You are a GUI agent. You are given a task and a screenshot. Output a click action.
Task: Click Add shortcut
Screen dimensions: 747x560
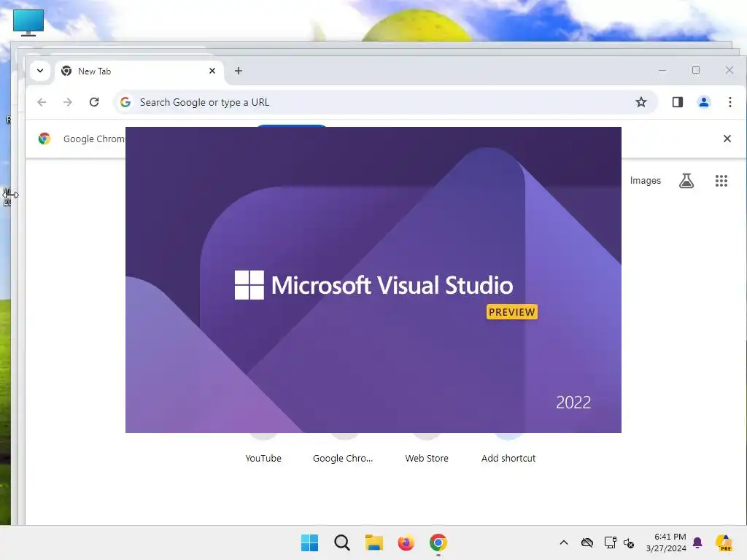(508, 458)
